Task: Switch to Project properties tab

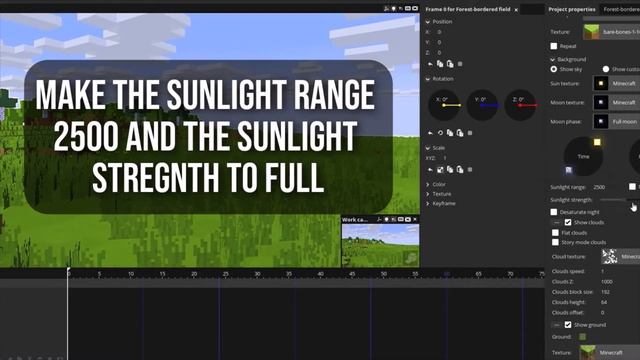Action: click(x=571, y=9)
